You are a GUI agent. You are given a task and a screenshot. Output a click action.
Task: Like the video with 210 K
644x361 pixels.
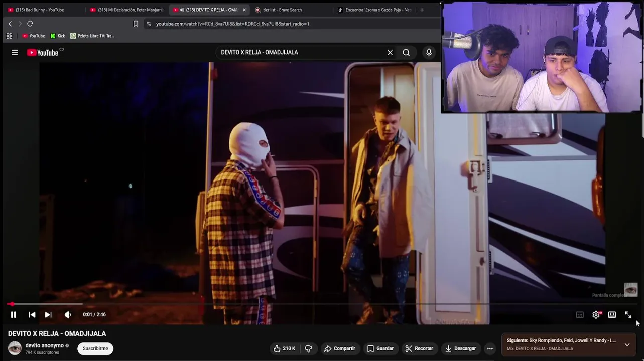tap(285, 348)
